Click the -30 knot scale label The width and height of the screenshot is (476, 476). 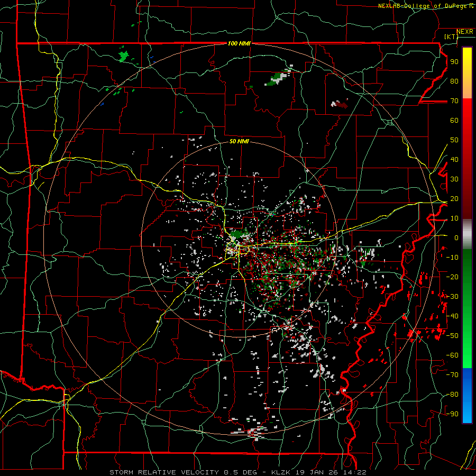click(x=452, y=297)
